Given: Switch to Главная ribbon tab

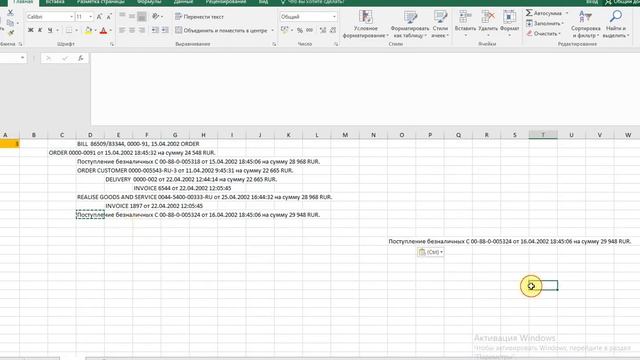Looking at the screenshot, I should pyautogui.click(x=23, y=2).
